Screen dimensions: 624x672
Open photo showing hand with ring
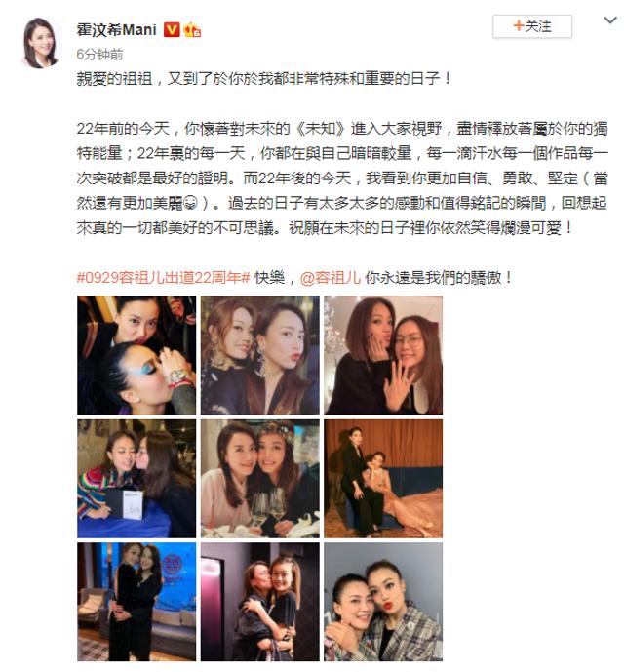tap(383, 355)
